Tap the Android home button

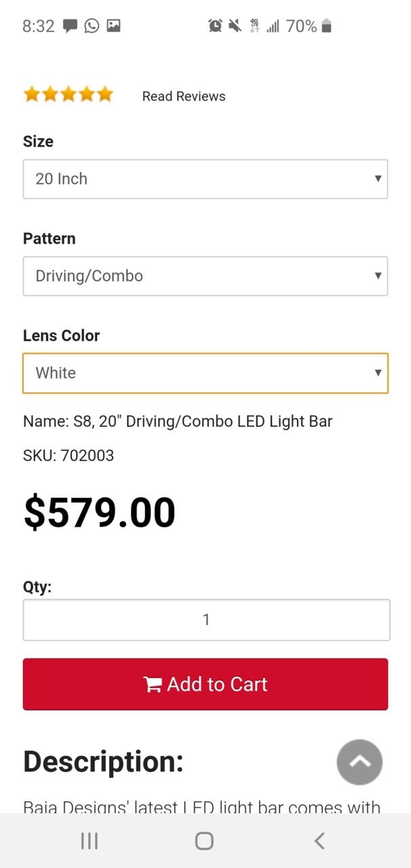pyautogui.click(x=204, y=841)
